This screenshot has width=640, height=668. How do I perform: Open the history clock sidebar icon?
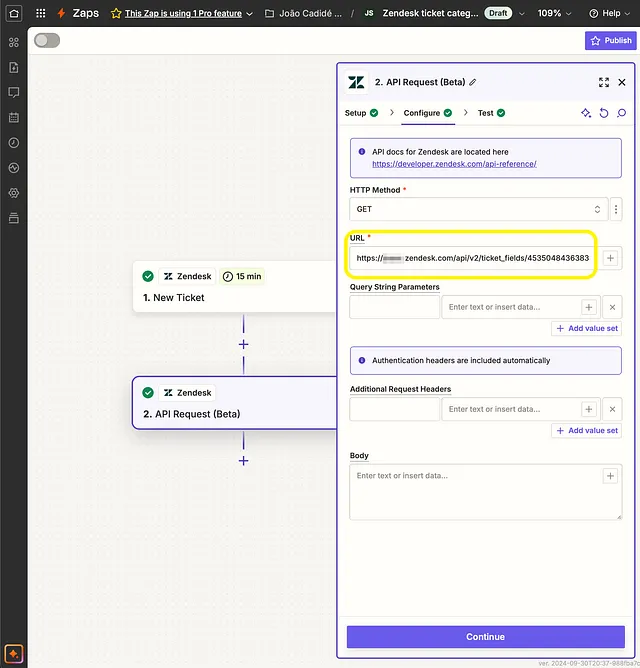[14, 143]
